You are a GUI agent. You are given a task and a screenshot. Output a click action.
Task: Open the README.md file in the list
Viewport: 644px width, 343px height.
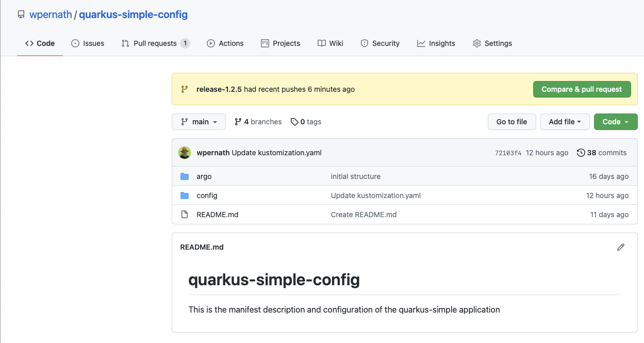pos(218,215)
